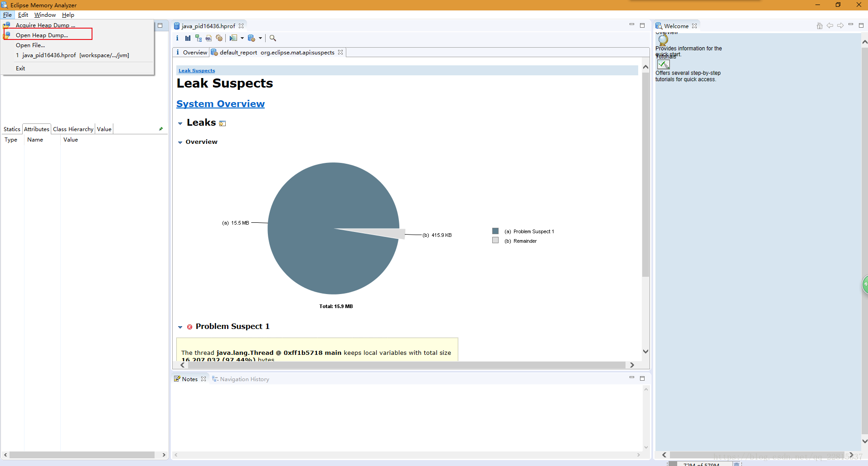Open the File menu

pyautogui.click(x=7, y=15)
